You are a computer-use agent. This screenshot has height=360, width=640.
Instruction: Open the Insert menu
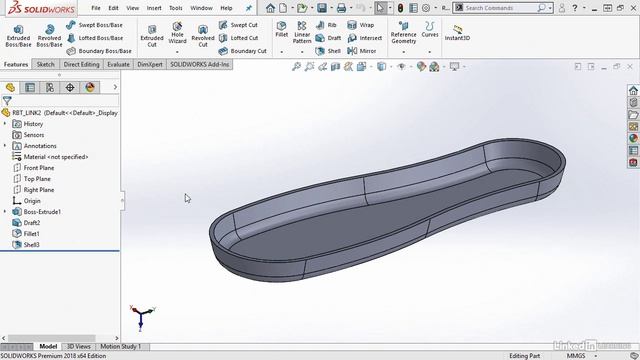[154, 8]
